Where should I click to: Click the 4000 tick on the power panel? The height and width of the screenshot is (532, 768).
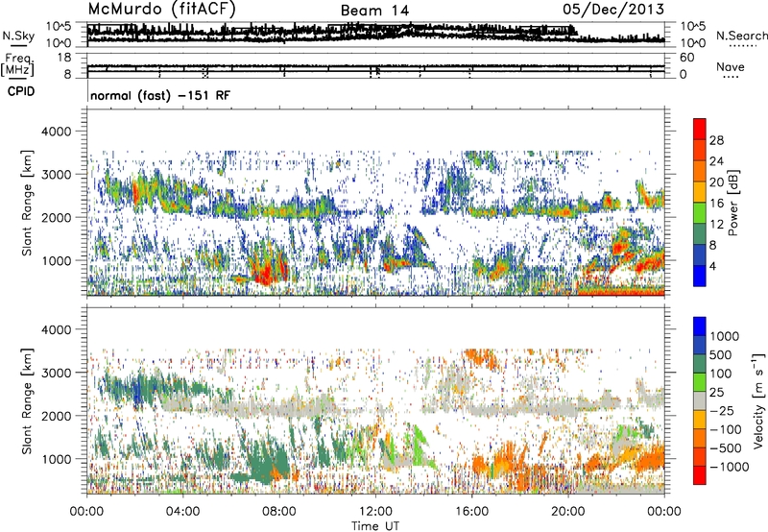[57, 132]
